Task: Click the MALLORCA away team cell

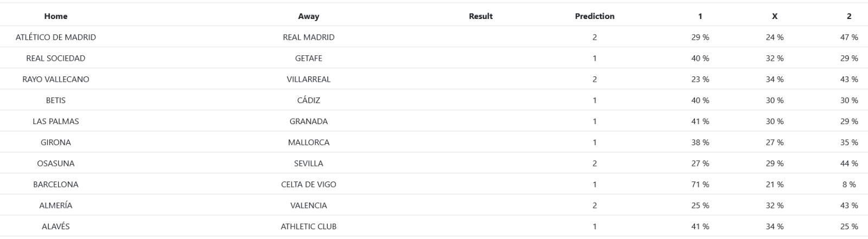Action: coord(309,143)
